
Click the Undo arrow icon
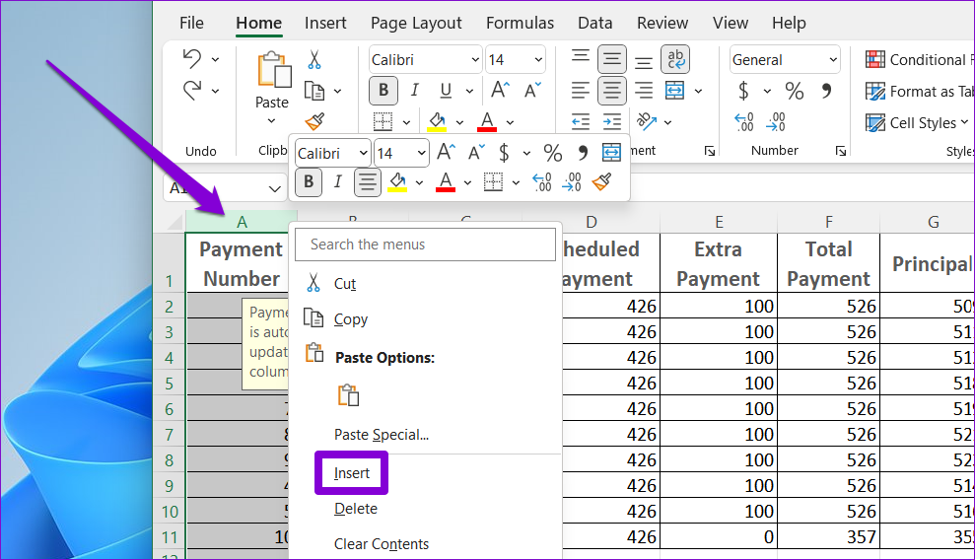[x=192, y=60]
